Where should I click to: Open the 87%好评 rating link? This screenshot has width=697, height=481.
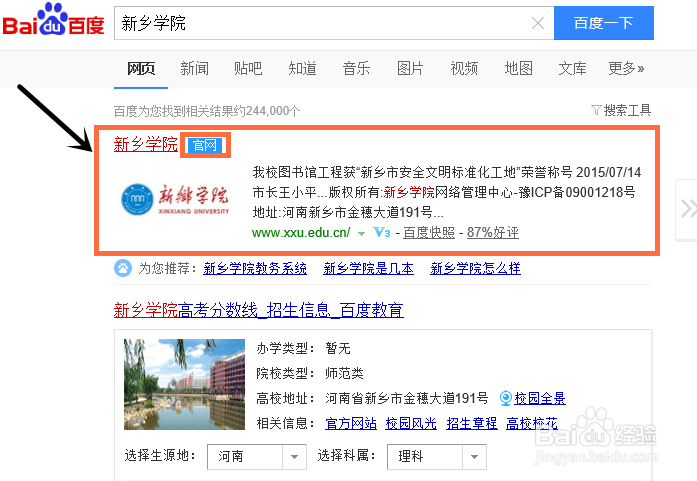pos(493,232)
